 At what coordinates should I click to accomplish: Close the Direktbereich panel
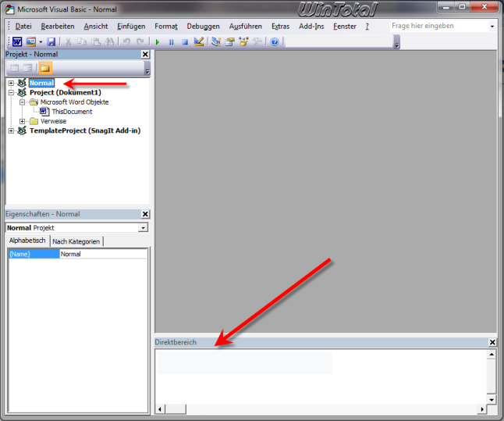tap(492, 342)
